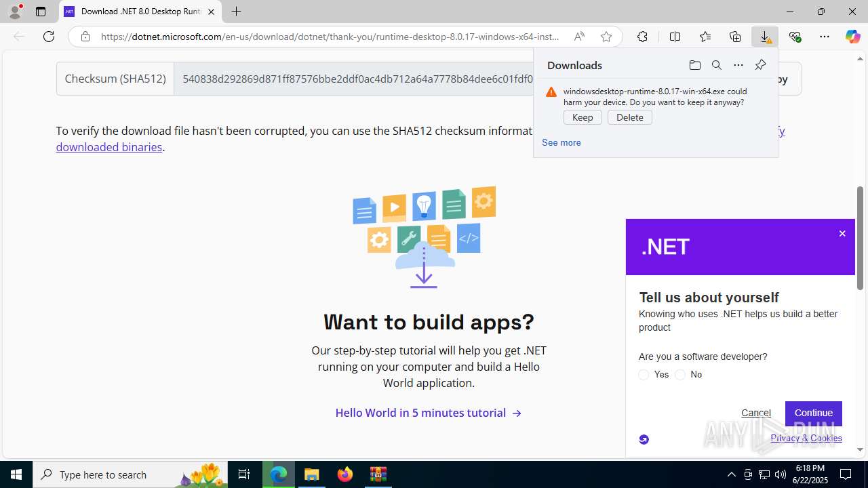Screen dimensions: 868x488
Task: Open the Edge profile icon
Action: pyautogui.click(x=15, y=12)
